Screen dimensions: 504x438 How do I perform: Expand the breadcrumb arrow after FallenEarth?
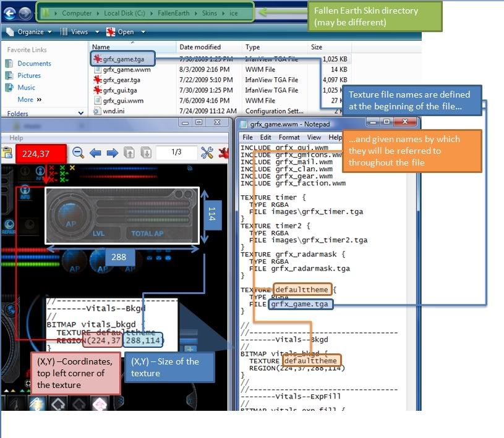[196, 13]
